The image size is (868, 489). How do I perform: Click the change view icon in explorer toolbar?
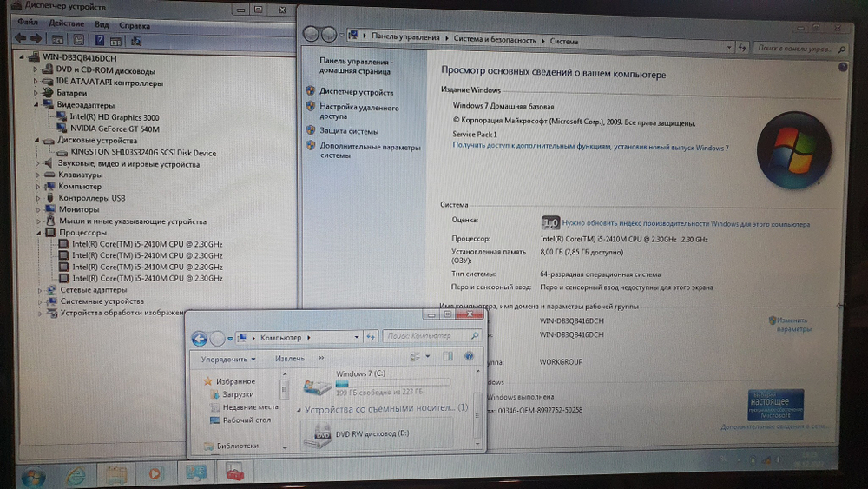pos(415,357)
